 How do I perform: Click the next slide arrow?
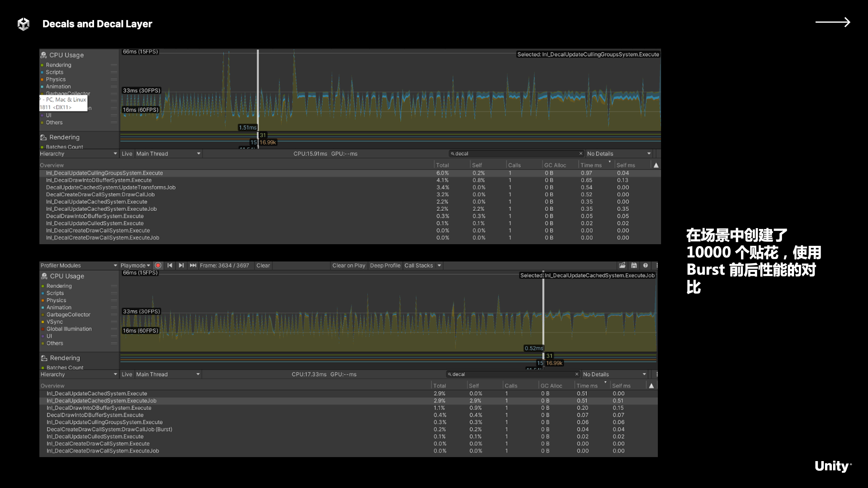832,22
